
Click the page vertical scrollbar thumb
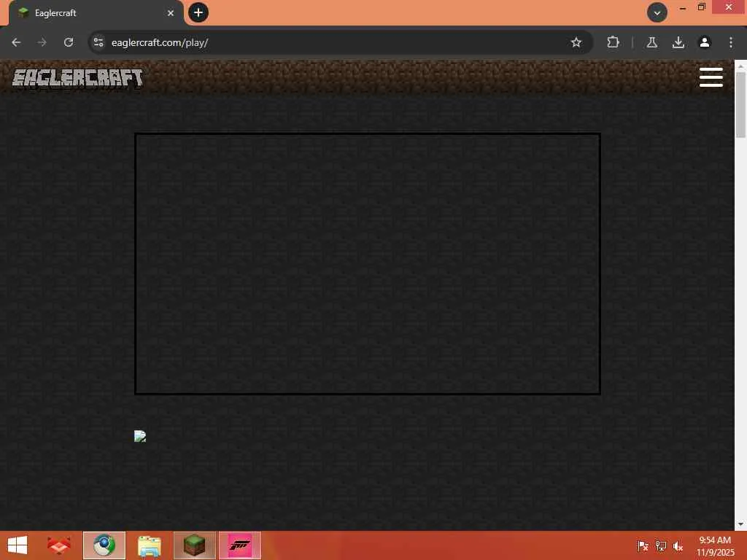click(x=740, y=105)
